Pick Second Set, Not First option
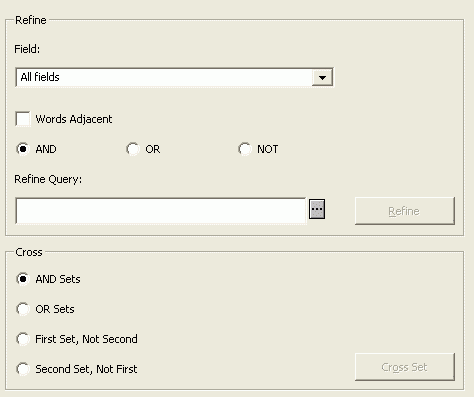This screenshot has height=397, width=474. coord(23,369)
